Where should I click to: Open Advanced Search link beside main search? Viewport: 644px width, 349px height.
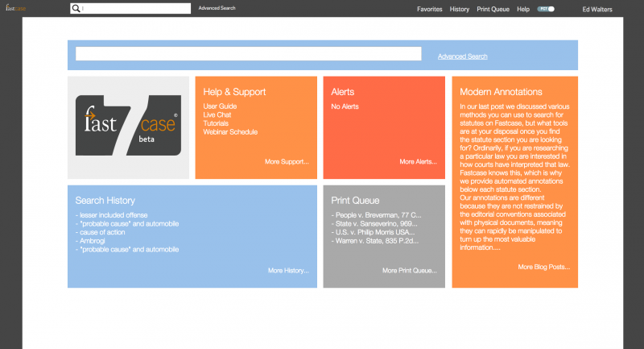[x=462, y=56]
